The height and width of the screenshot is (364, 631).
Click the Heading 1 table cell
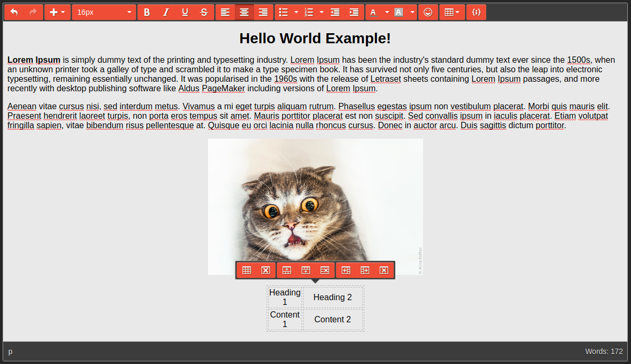coord(285,297)
